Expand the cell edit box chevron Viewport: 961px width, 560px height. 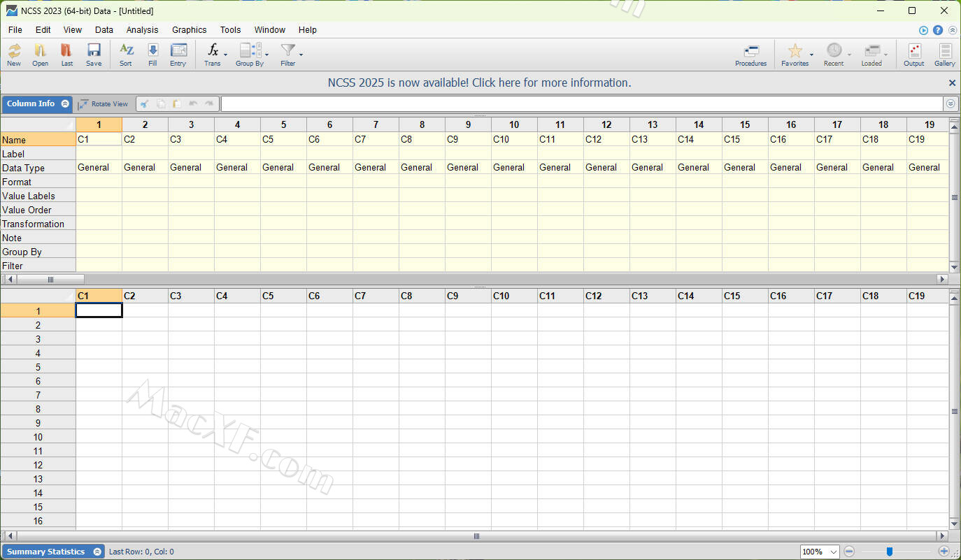951,103
